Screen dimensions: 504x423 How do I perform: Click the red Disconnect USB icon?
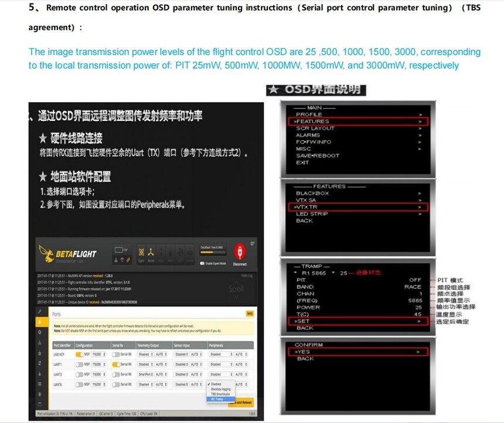pyautogui.click(x=240, y=251)
